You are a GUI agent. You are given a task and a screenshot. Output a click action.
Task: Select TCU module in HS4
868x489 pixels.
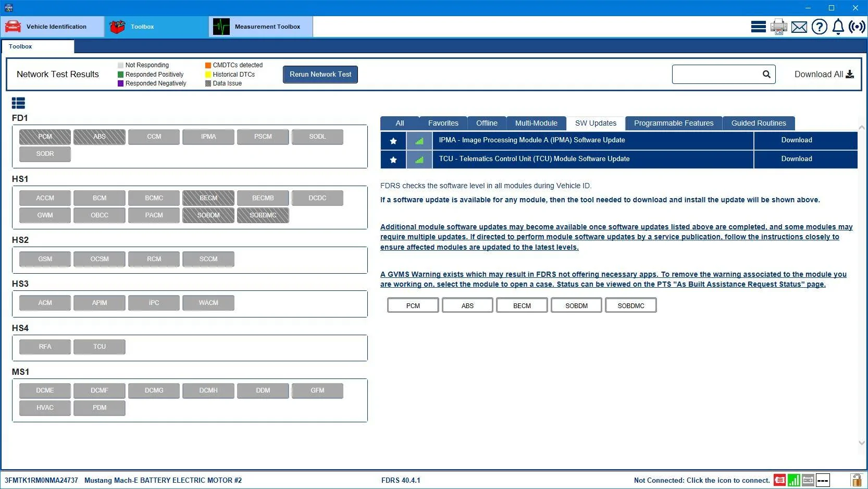pos(100,347)
